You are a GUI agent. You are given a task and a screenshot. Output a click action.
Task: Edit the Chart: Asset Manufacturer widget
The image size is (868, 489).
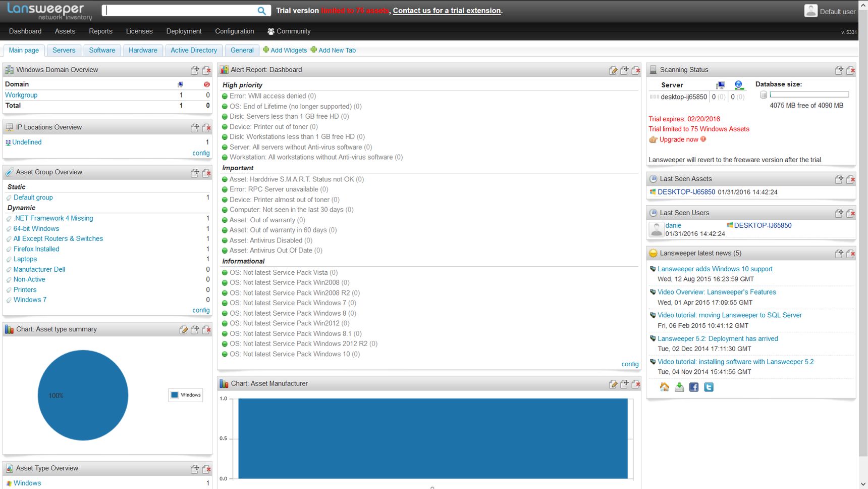click(x=613, y=384)
